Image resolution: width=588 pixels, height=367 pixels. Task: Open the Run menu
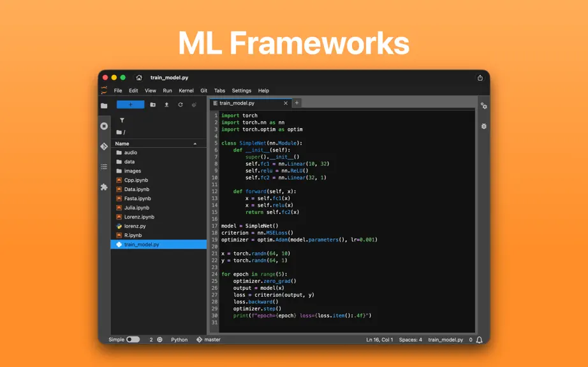click(x=167, y=90)
